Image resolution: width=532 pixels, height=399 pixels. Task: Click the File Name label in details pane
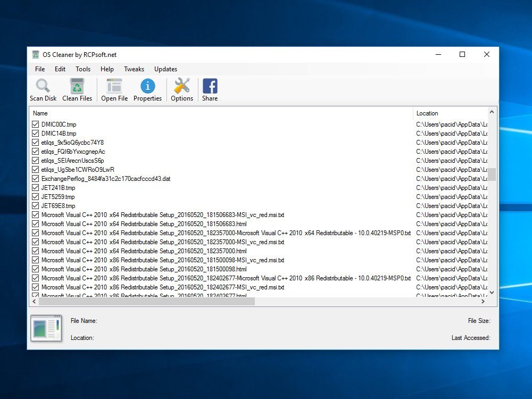(84, 321)
